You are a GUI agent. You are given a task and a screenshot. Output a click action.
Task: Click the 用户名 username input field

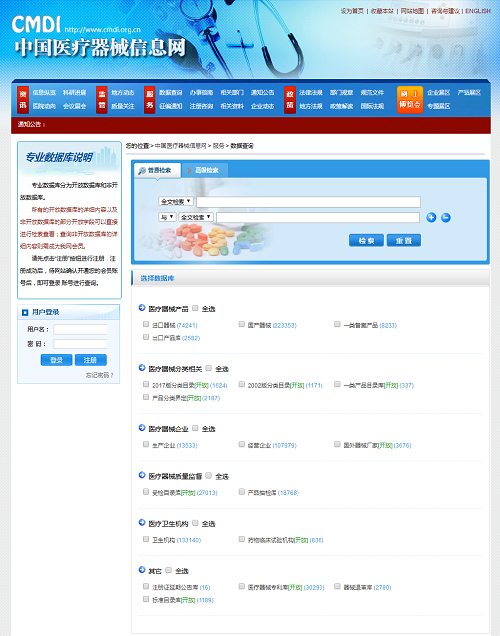(x=80, y=329)
